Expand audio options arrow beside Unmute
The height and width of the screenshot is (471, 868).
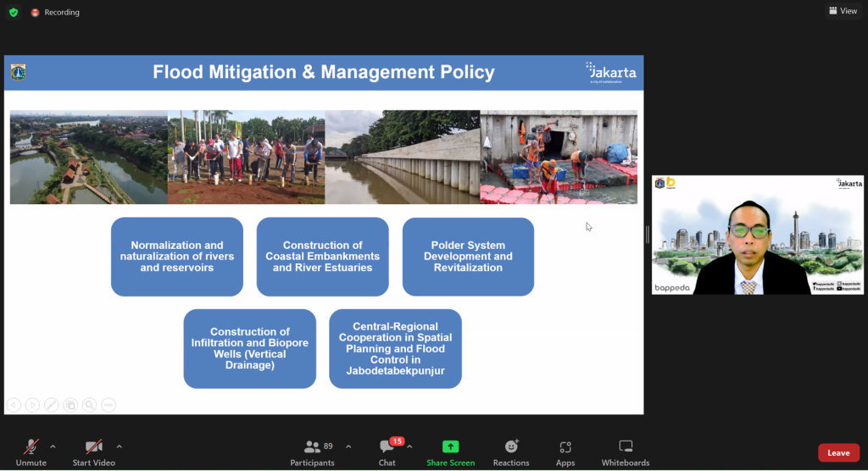click(x=53, y=446)
